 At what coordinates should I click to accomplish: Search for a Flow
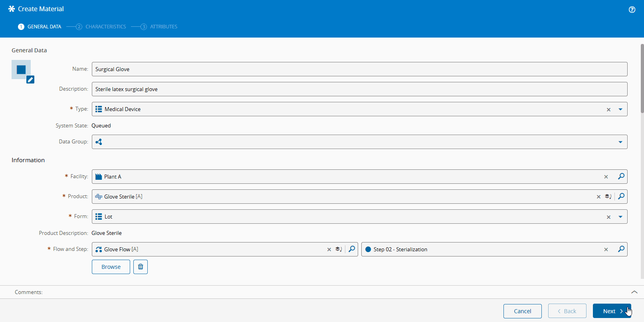point(352,249)
